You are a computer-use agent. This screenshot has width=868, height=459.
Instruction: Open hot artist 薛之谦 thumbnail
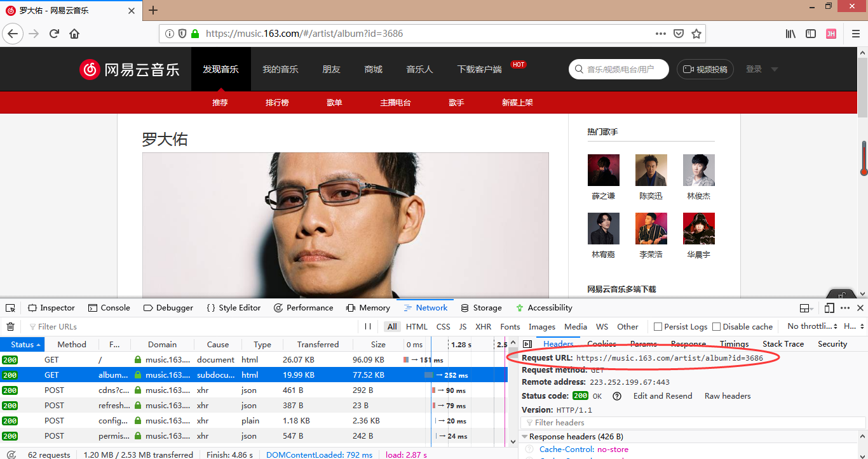pos(604,170)
